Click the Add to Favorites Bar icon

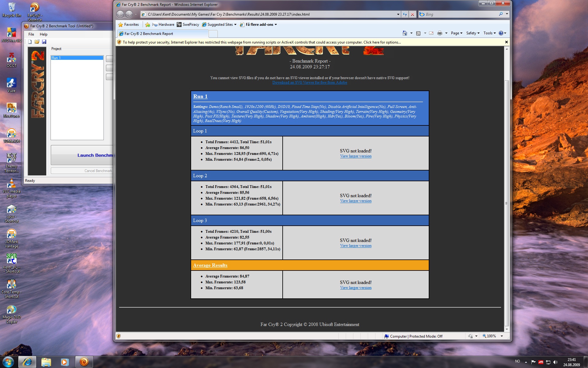click(x=148, y=25)
